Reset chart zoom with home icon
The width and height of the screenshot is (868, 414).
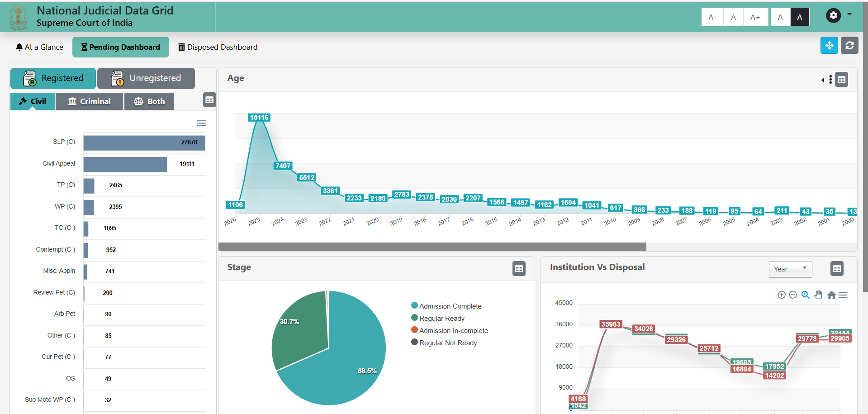831,295
